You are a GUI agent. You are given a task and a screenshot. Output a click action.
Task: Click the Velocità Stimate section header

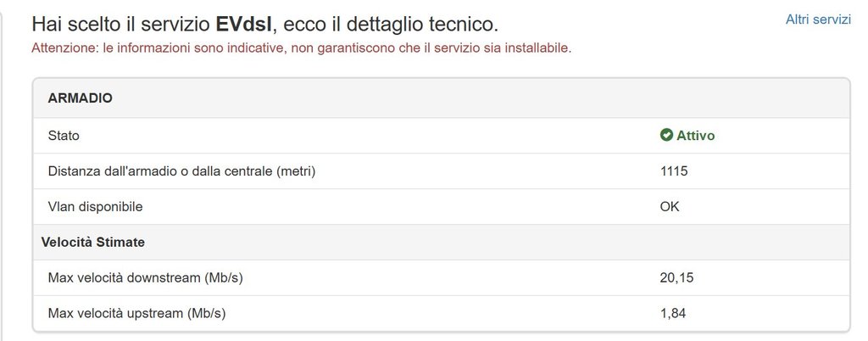(x=93, y=242)
